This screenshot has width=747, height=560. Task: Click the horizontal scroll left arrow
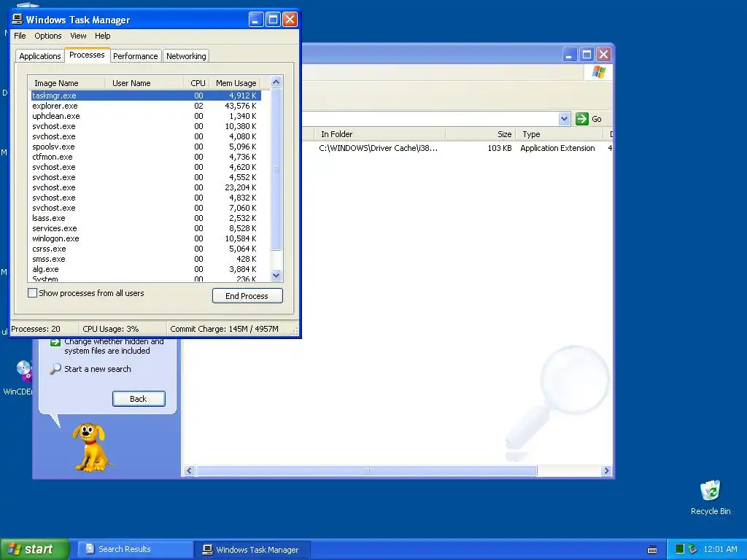[189, 471]
